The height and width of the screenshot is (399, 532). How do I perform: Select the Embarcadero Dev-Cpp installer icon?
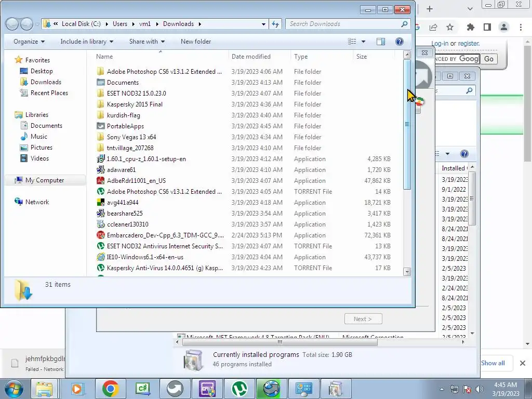[100, 235]
